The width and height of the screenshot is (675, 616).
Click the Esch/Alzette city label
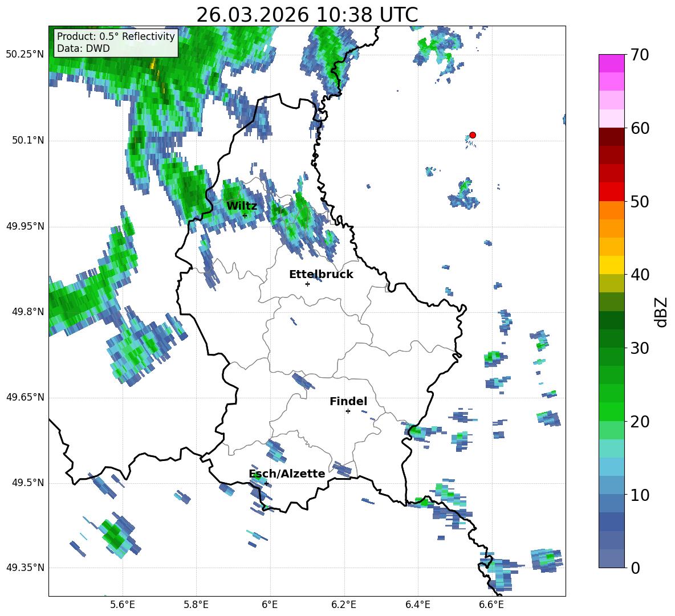tap(287, 474)
